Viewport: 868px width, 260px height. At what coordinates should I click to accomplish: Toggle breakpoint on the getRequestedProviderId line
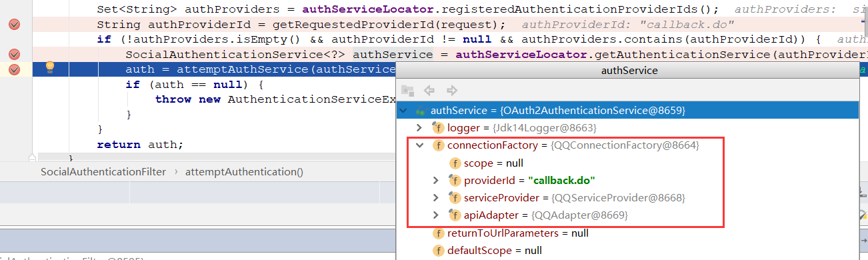click(x=15, y=25)
